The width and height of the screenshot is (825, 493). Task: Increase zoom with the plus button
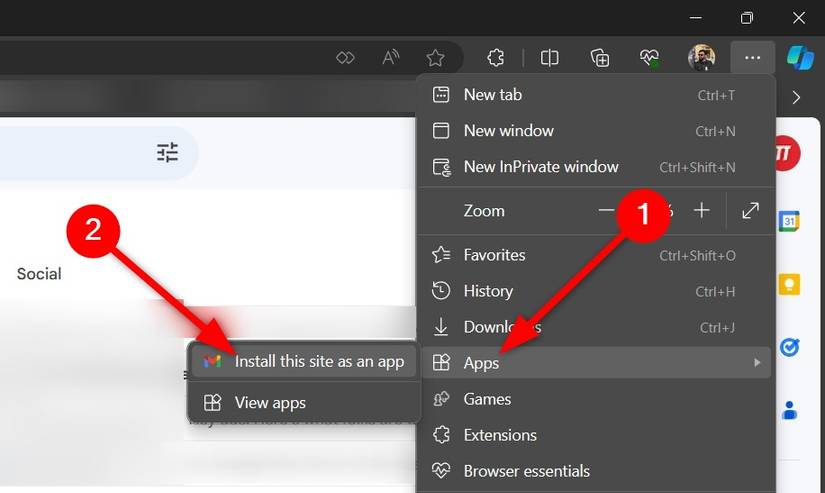(702, 210)
